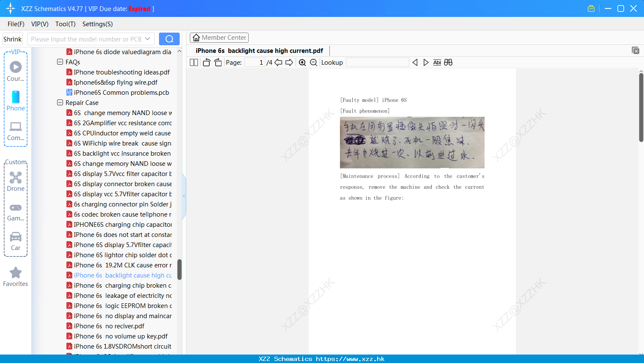The height and width of the screenshot is (363, 644).
Task: Click the yellow VIP store icon in title bar
Action: point(591,8)
